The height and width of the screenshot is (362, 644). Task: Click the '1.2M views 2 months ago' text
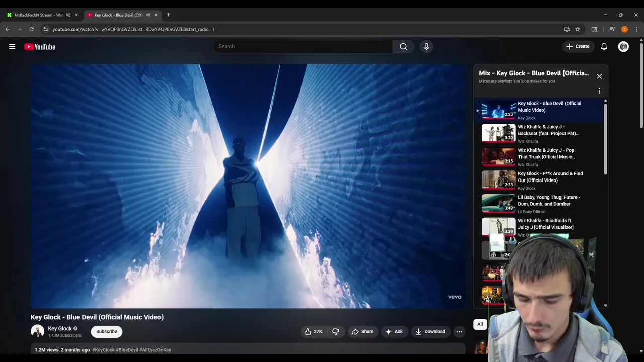tap(62, 350)
